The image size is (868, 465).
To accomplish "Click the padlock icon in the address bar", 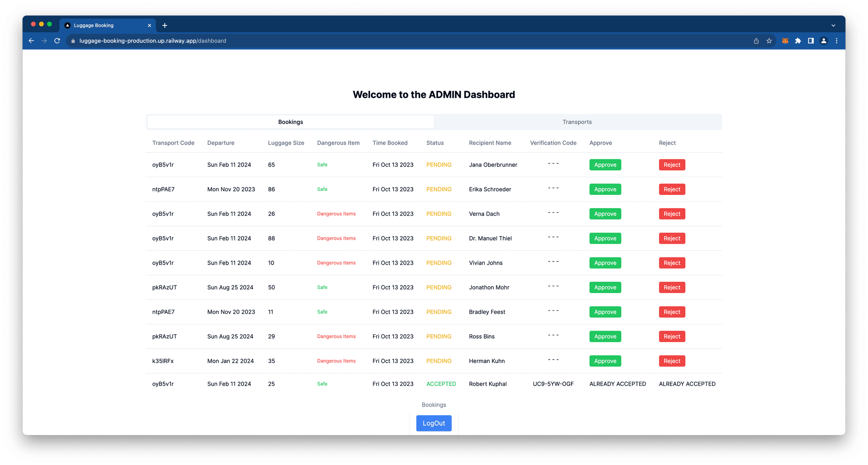I will point(73,41).
